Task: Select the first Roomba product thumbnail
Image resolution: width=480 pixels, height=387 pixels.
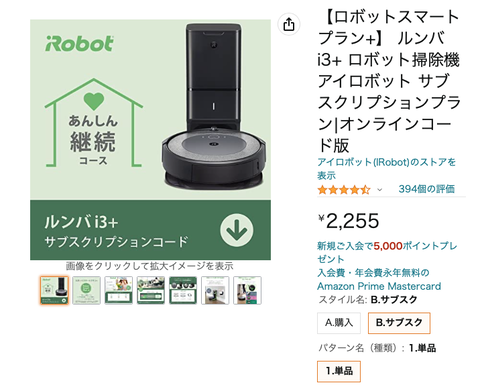Action: [x=54, y=290]
